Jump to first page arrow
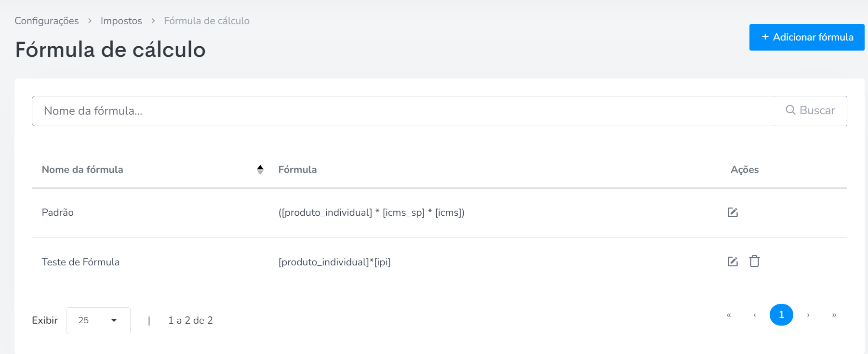The height and width of the screenshot is (354, 868). (729, 315)
